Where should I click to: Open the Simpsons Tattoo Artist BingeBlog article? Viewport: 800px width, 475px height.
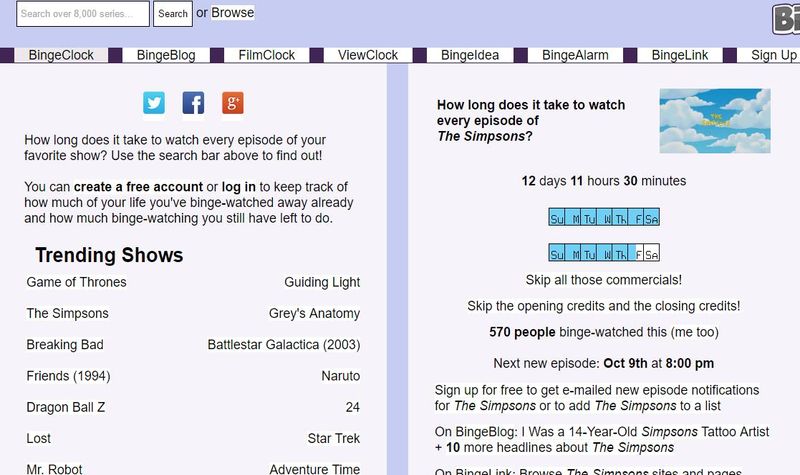(645, 432)
